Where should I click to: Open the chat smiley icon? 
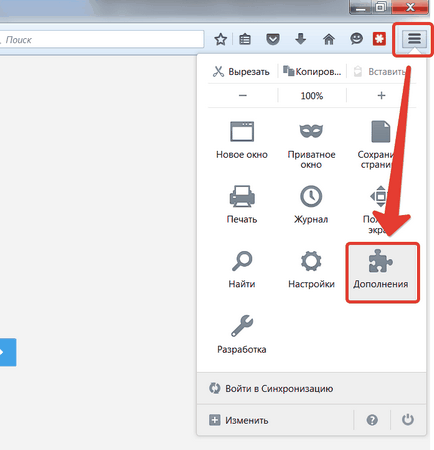tap(356, 39)
